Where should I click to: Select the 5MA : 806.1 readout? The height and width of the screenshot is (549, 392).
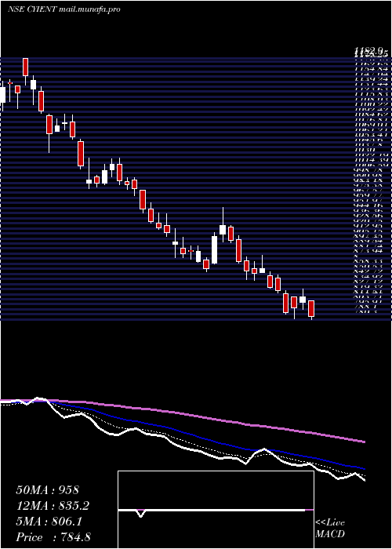49,522
